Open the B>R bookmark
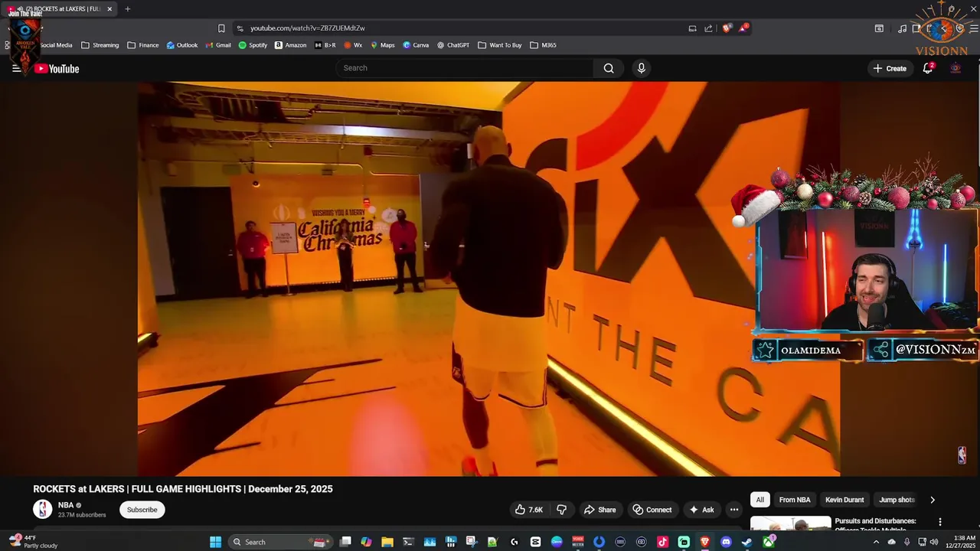 (325, 45)
